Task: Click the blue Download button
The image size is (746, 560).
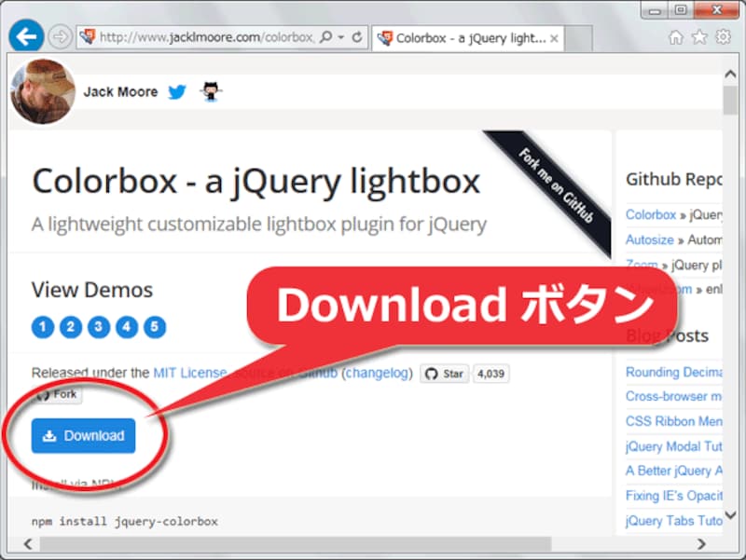Action: pyautogui.click(x=83, y=435)
